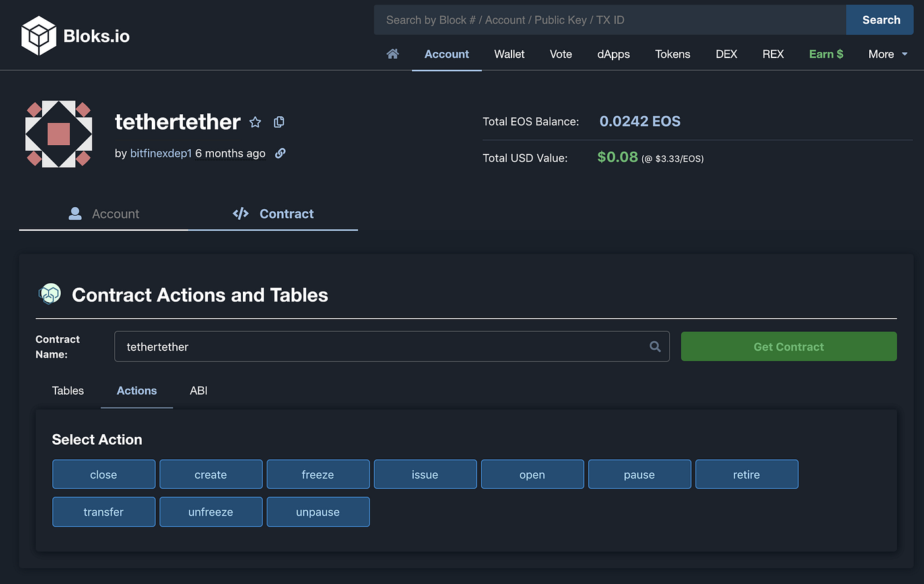Image resolution: width=924 pixels, height=584 pixels.
Task: Click the '(@ $3.33/EOS)' rate text
Action: click(673, 158)
